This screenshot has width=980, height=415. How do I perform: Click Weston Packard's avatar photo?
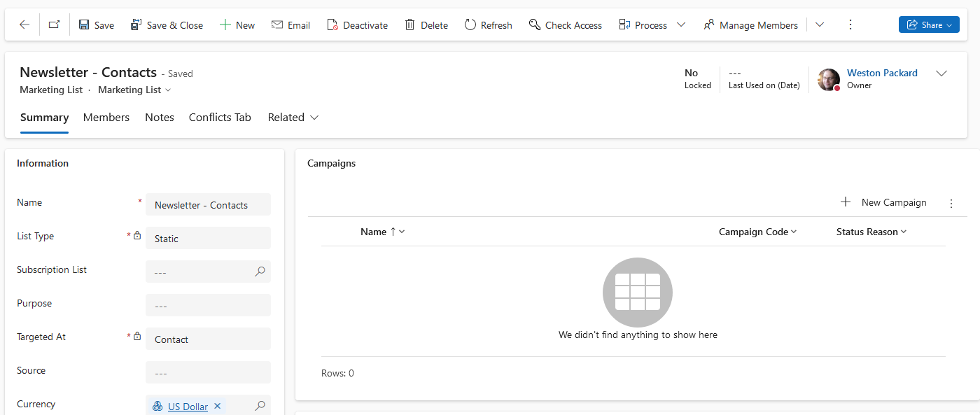point(829,80)
